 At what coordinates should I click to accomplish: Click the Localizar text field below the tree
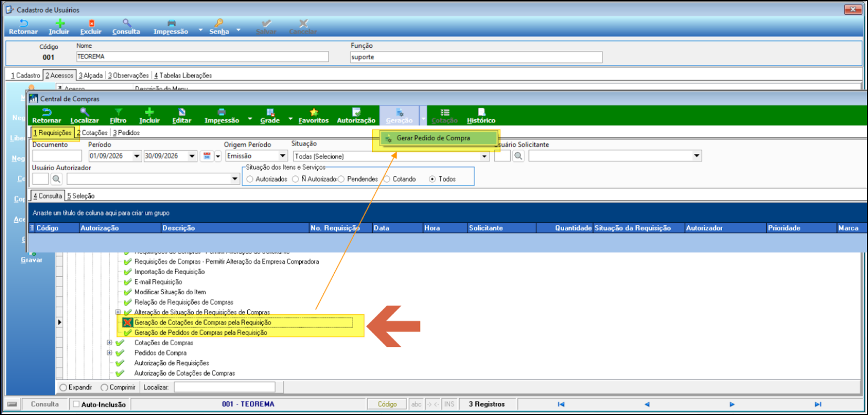225,387
